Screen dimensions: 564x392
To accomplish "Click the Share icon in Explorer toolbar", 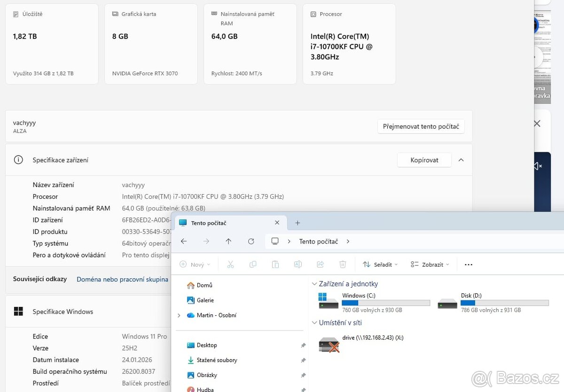I will (321, 265).
